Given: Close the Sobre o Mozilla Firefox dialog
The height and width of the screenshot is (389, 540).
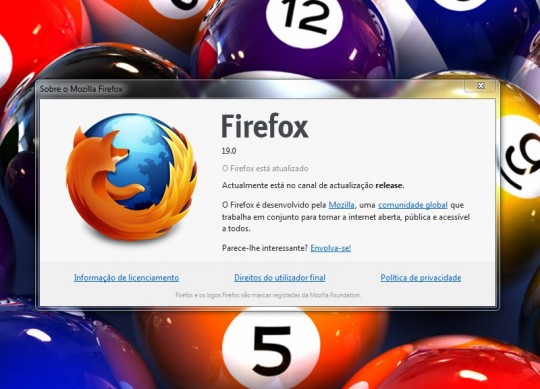Looking at the screenshot, I should pyautogui.click(x=481, y=86).
